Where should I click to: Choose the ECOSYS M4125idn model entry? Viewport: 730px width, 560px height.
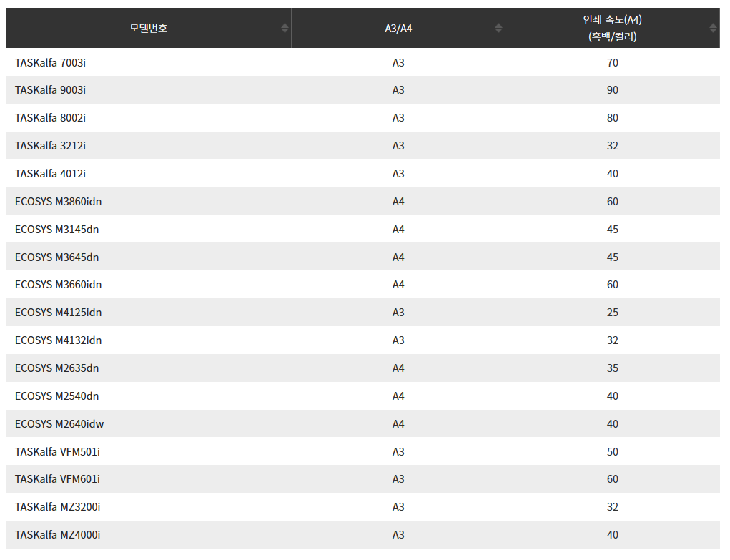[x=58, y=313]
